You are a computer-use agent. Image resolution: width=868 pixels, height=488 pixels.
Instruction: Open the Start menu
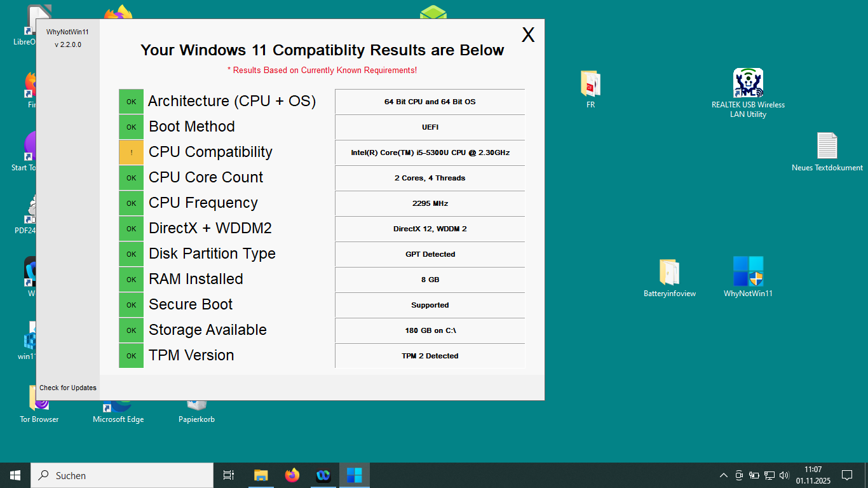coord(14,475)
